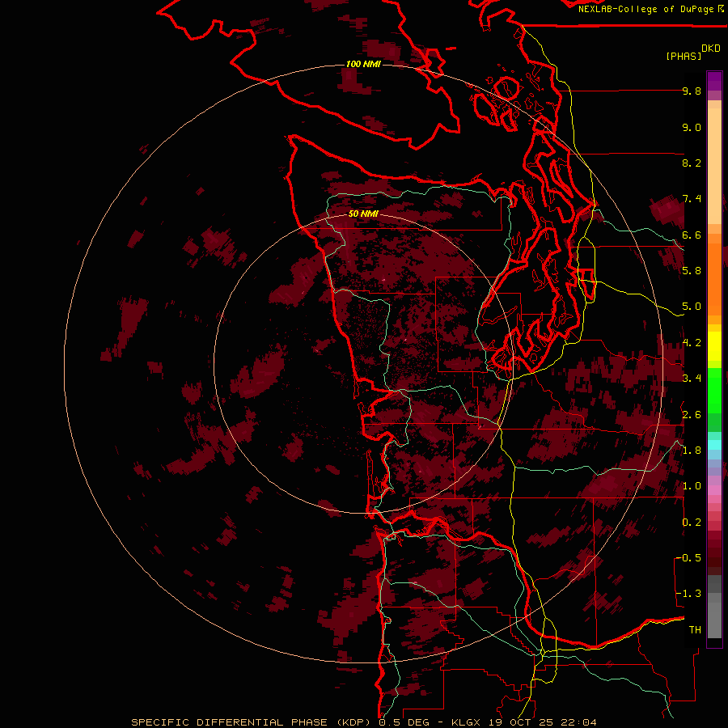Image resolution: width=728 pixels, height=728 pixels.
Task: Click the SPECIFIC DIFFERENTIAL PHASE (KDP) caption
Action: tap(252, 722)
